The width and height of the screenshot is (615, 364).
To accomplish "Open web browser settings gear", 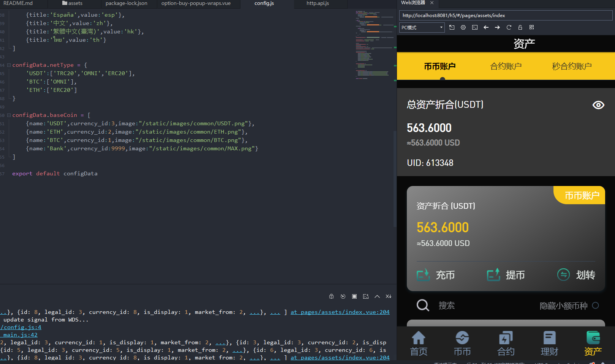I will coord(463,27).
